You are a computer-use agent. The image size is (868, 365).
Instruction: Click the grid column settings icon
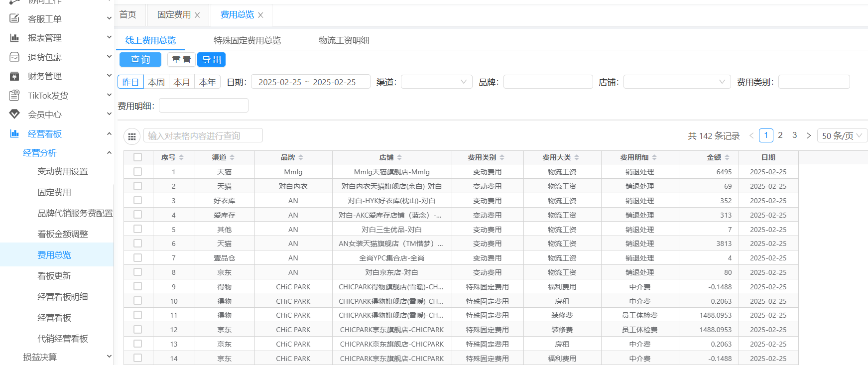[x=132, y=136]
